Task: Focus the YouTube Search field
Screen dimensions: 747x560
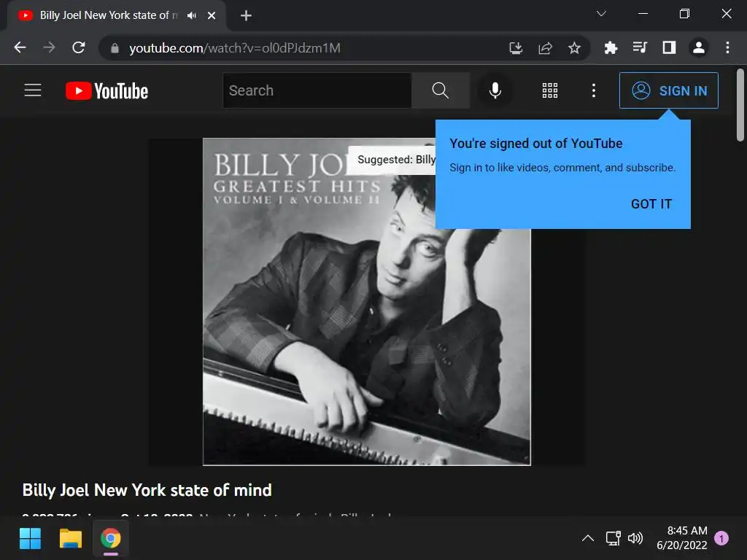Action: click(x=317, y=90)
